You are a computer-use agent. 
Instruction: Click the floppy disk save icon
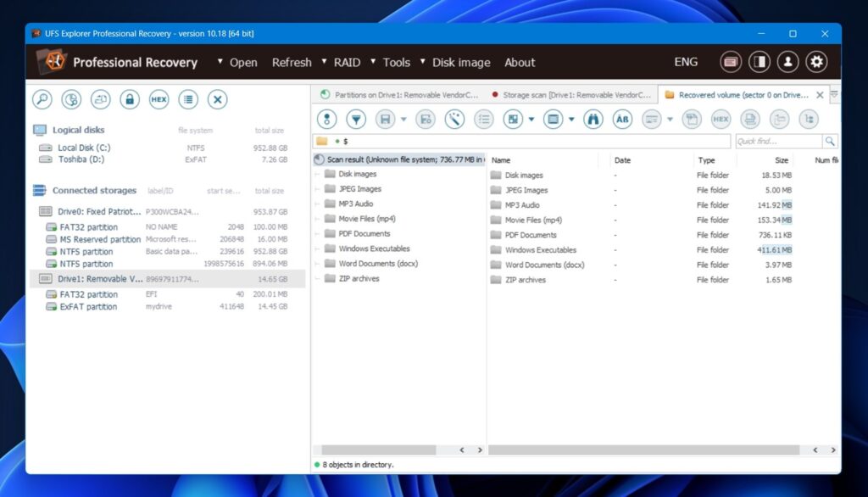coord(386,119)
